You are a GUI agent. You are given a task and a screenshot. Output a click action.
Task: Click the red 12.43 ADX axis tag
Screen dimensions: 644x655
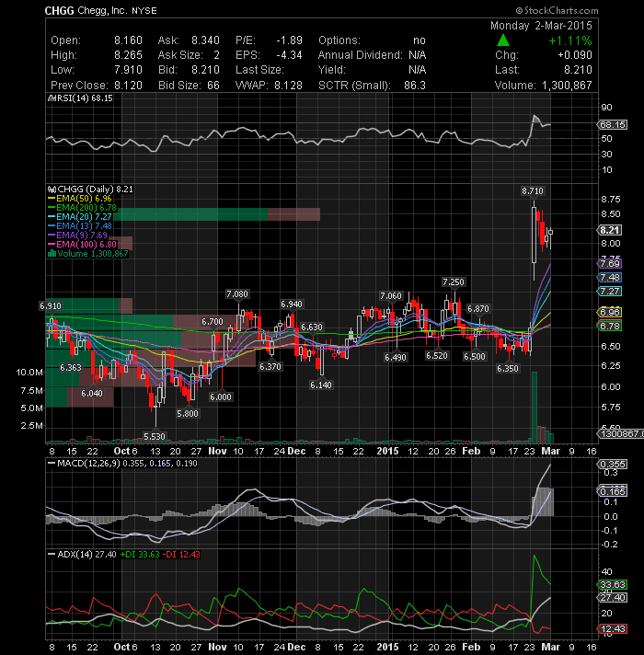tap(612, 628)
